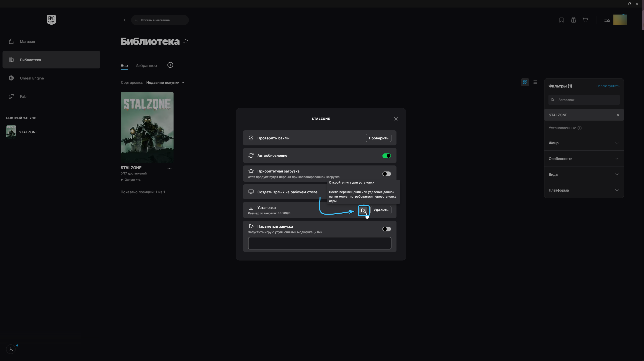This screenshot has height=361, width=644.
Task: Open the Недавние покупки sort dropdown
Action: point(165,82)
